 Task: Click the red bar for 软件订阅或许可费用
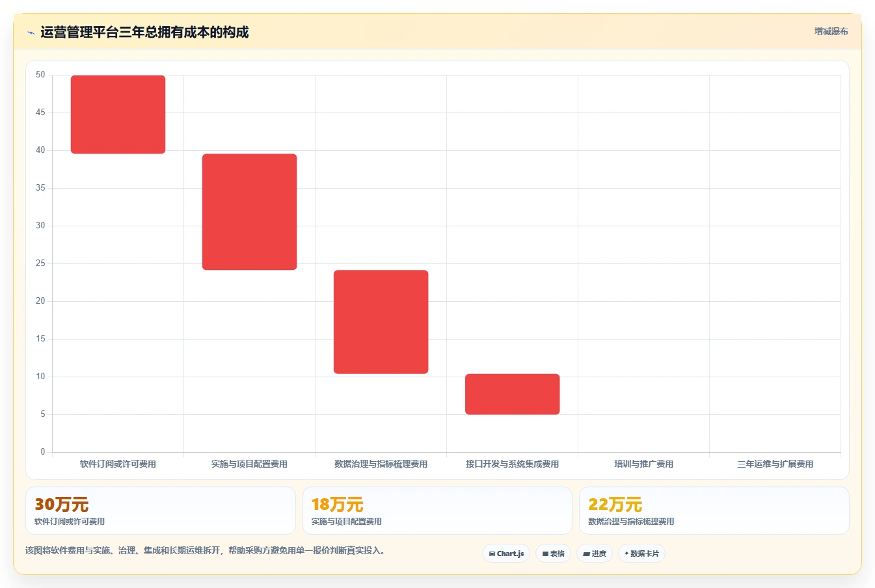click(118, 114)
